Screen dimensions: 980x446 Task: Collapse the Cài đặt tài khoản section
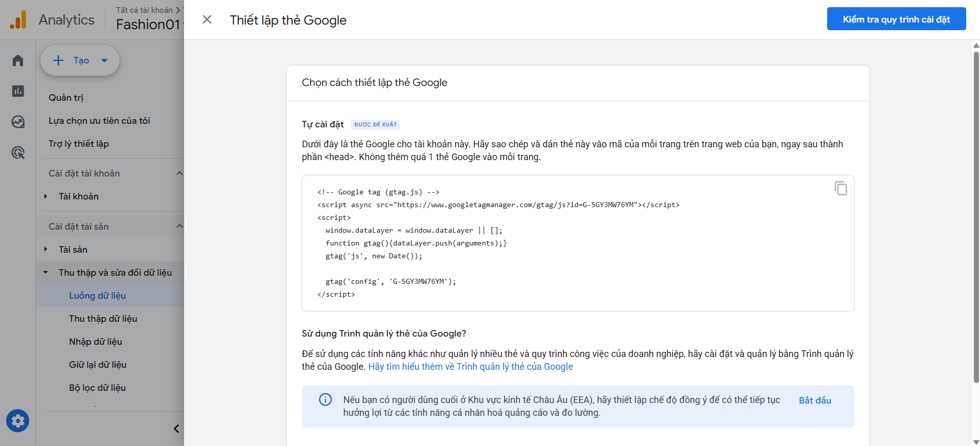[x=179, y=173]
